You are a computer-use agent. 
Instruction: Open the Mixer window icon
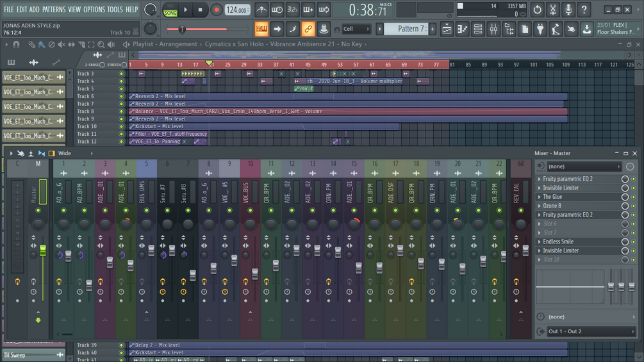[x=493, y=29]
